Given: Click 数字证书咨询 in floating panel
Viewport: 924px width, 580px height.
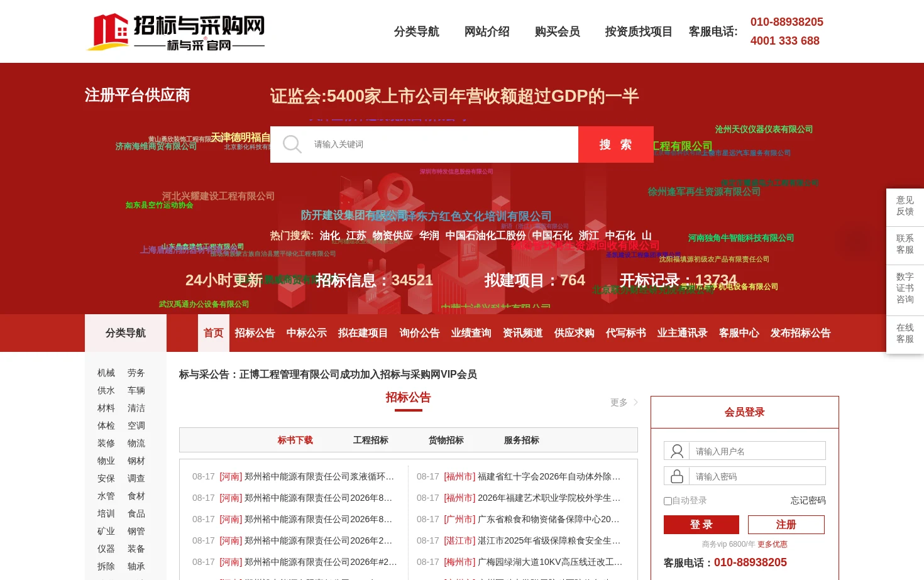Looking at the screenshot, I should [x=905, y=288].
